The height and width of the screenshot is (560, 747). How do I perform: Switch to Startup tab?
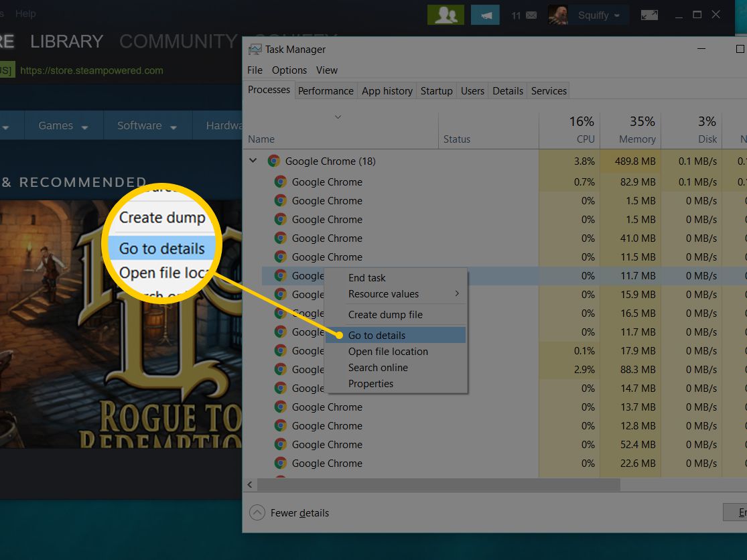[x=436, y=91]
